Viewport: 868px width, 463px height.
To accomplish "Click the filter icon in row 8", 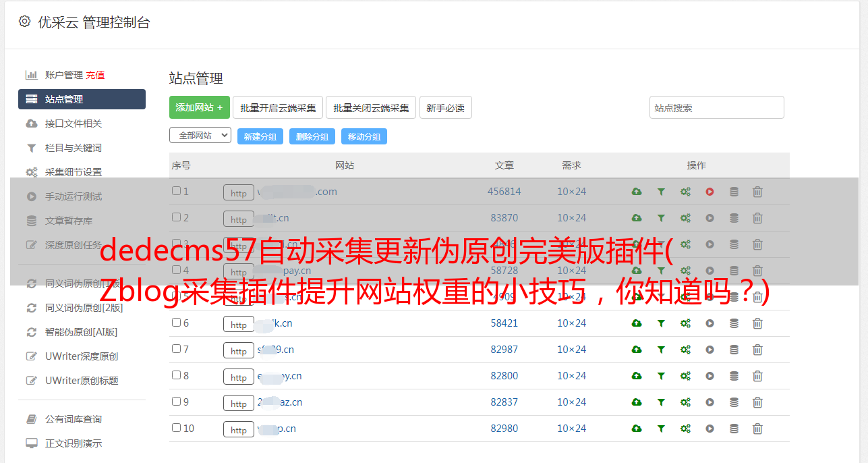I will [661, 376].
